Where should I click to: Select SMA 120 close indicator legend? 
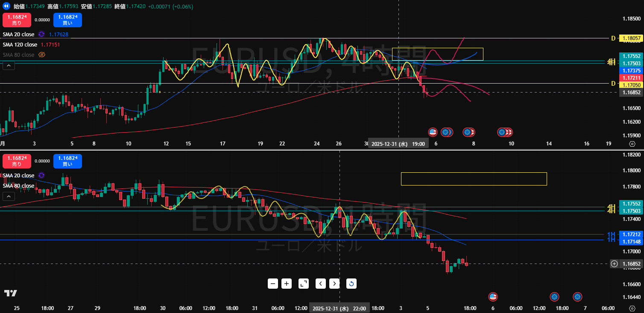point(20,44)
